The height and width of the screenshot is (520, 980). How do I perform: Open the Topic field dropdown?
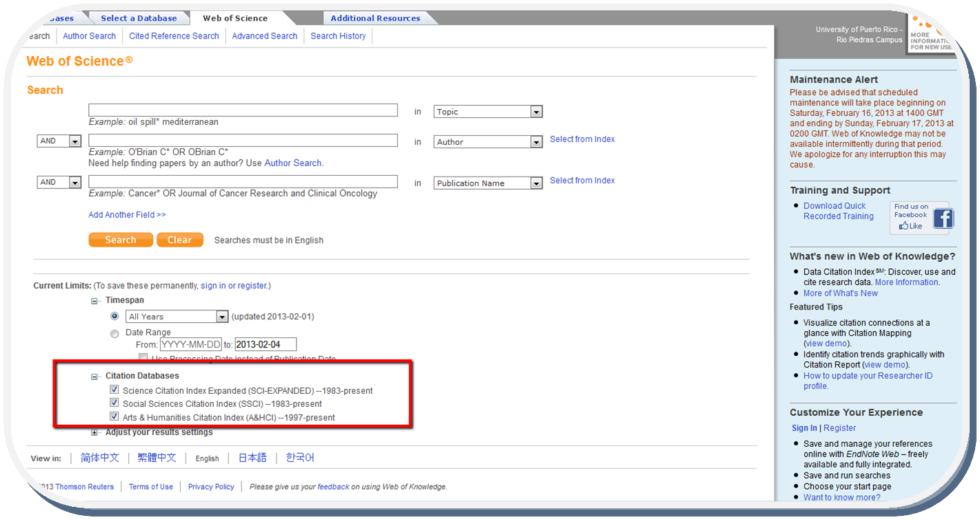[x=536, y=112]
